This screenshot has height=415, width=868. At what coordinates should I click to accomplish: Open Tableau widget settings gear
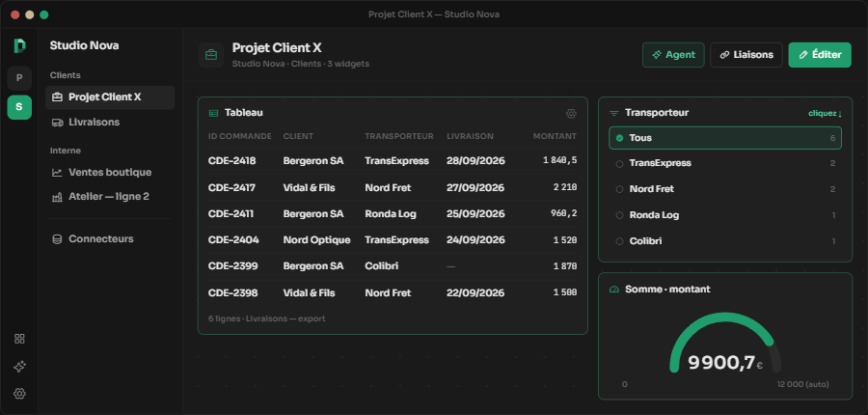[x=571, y=114]
